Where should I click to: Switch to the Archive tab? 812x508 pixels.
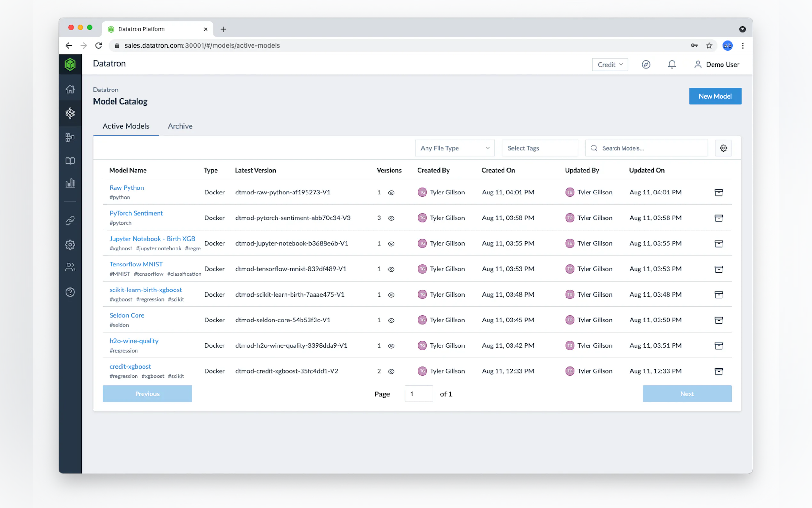(x=180, y=126)
